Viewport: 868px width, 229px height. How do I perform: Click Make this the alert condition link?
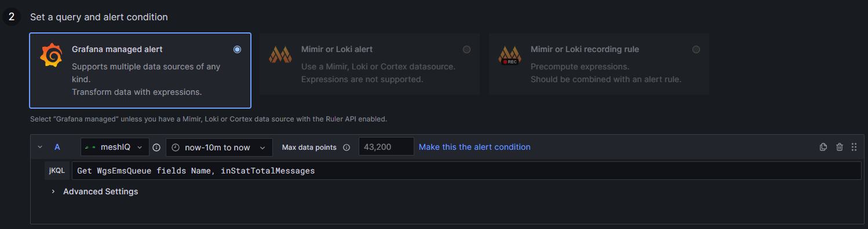pyautogui.click(x=475, y=147)
